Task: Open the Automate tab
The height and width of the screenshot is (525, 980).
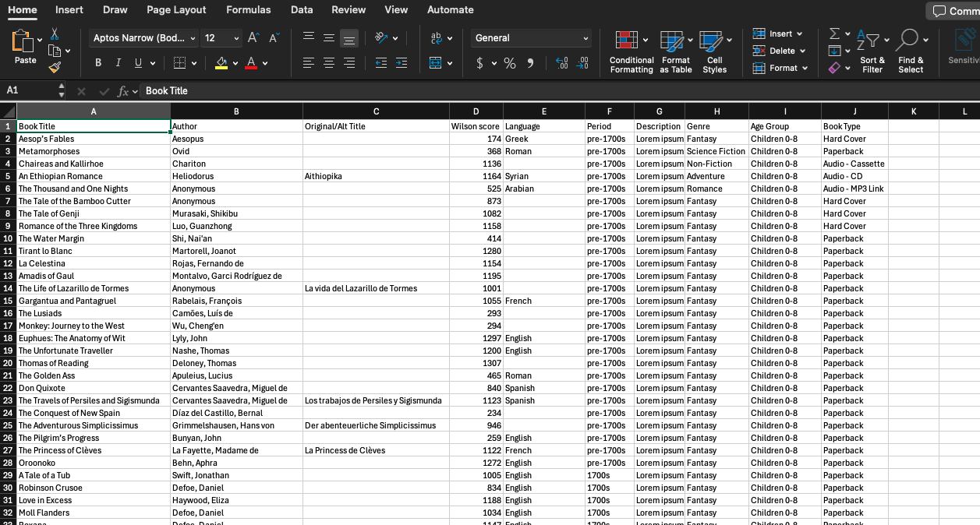Action: coord(451,10)
